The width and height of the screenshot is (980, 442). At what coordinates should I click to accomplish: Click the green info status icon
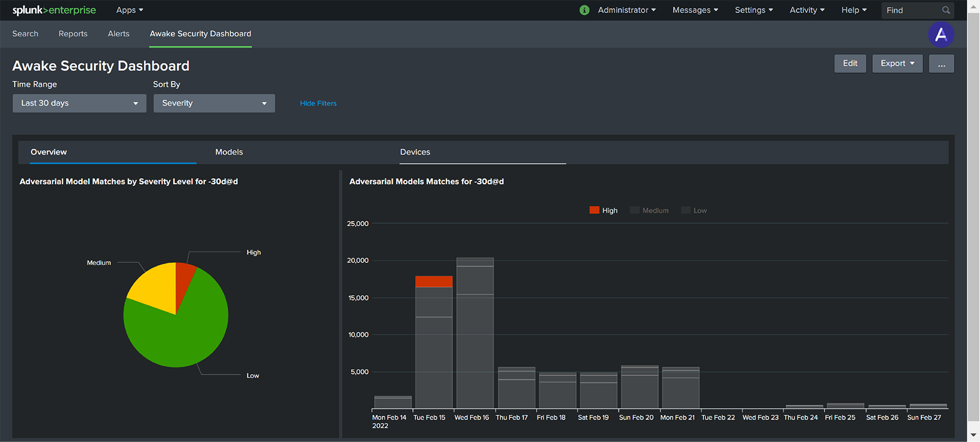584,10
